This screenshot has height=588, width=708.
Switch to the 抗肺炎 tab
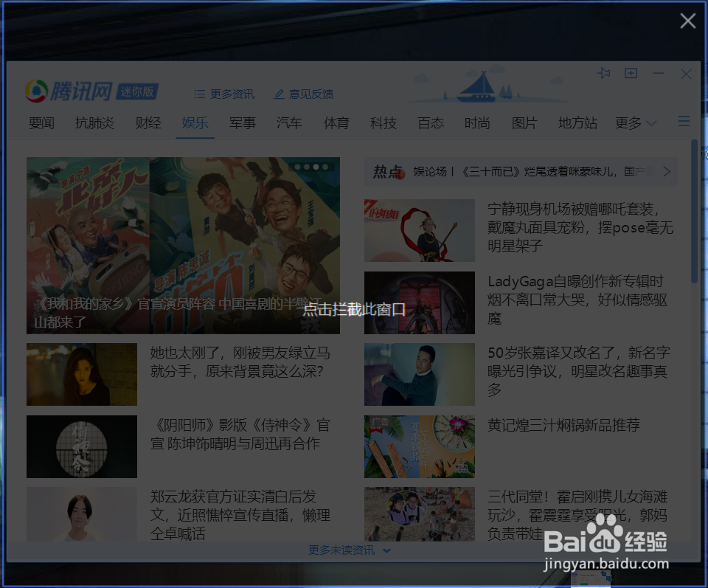tap(95, 123)
